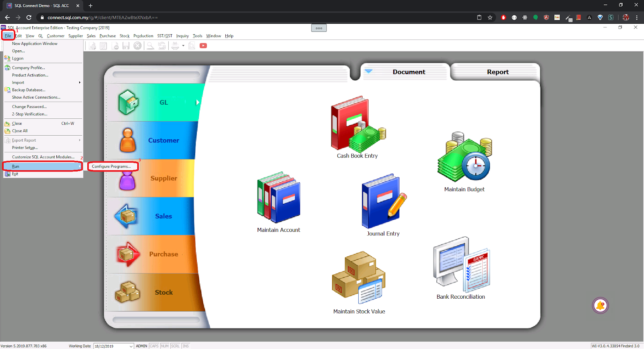Click the Print Preview toolbar icon
This screenshot has width=644, height=349.
coord(192,46)
